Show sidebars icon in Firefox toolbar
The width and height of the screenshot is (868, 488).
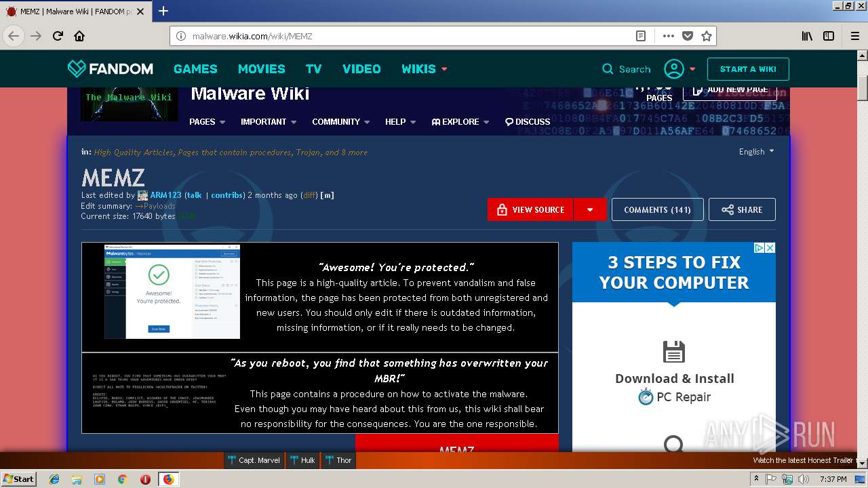(829, 36)
